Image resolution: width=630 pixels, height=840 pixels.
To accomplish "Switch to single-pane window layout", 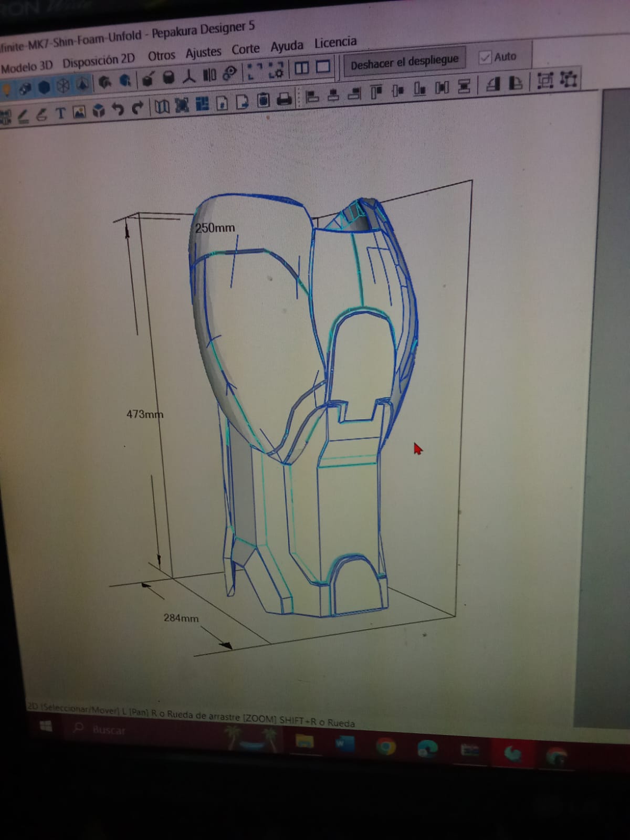I will pyautogui.click(x=323, y=66).
